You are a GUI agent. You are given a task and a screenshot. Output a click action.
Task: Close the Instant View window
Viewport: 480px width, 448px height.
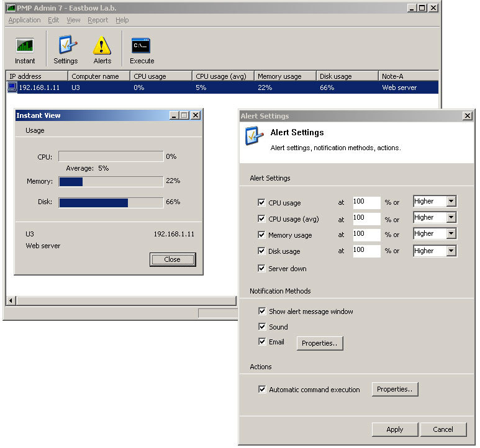click(x=196, y=115)
